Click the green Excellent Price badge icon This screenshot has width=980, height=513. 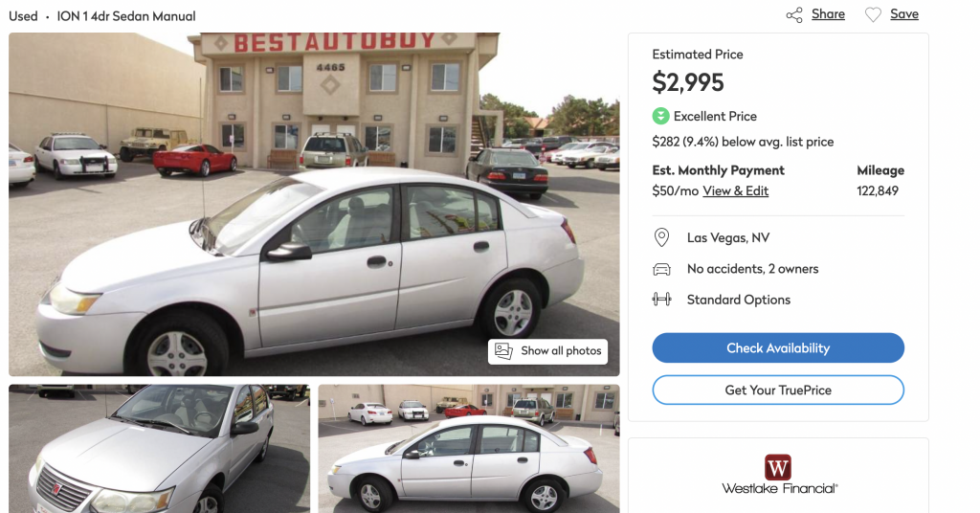660,116
